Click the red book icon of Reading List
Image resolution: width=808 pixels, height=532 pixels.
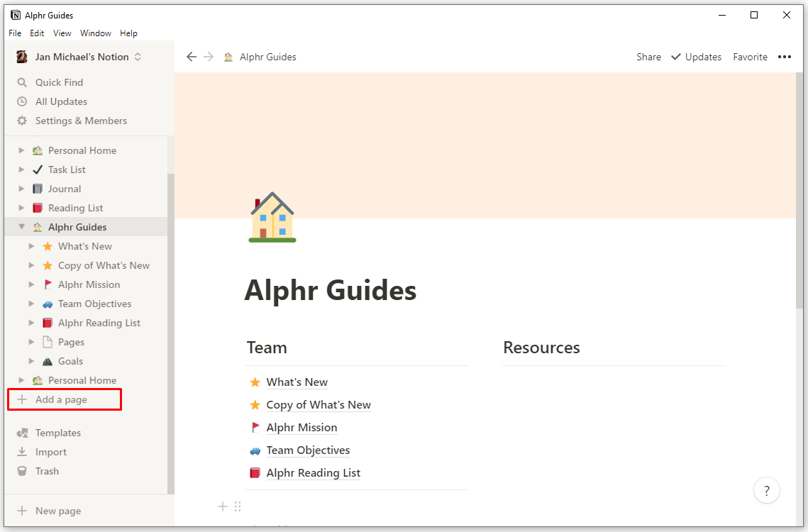(38, 208)
